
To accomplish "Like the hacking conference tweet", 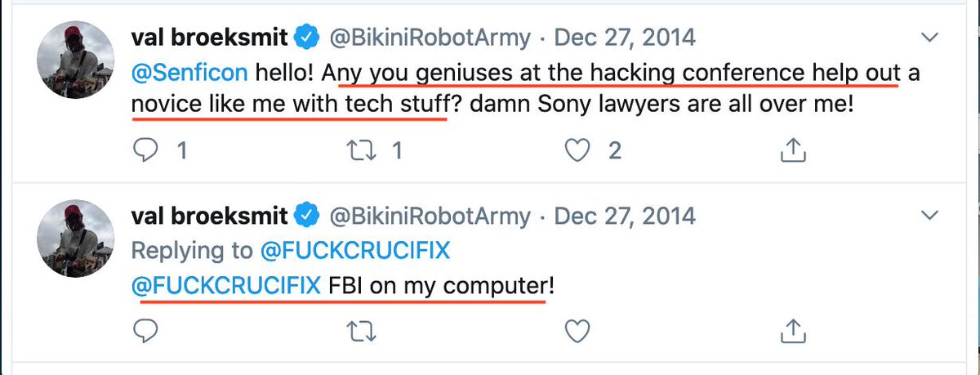I will point(577,150).
